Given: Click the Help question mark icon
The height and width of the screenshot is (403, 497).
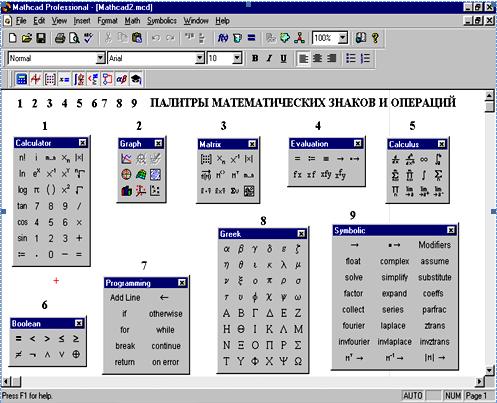Looking at the screenshot, I should coord(375,38).
